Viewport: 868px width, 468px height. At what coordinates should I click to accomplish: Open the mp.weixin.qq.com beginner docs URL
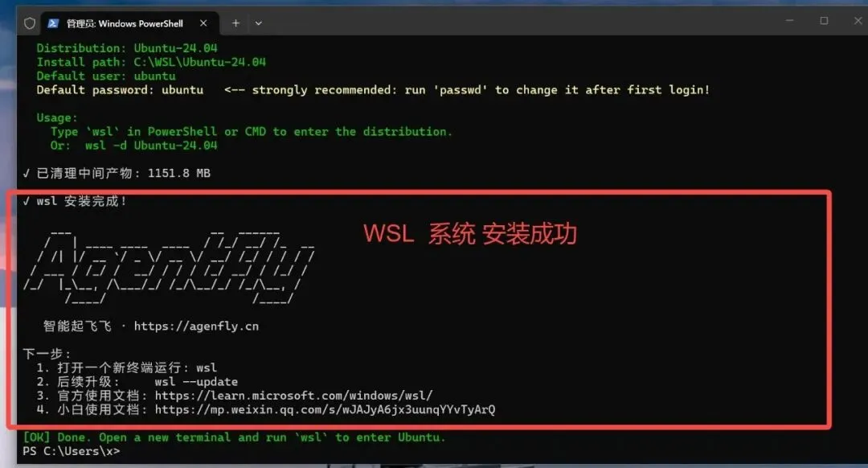coord(325,409)
